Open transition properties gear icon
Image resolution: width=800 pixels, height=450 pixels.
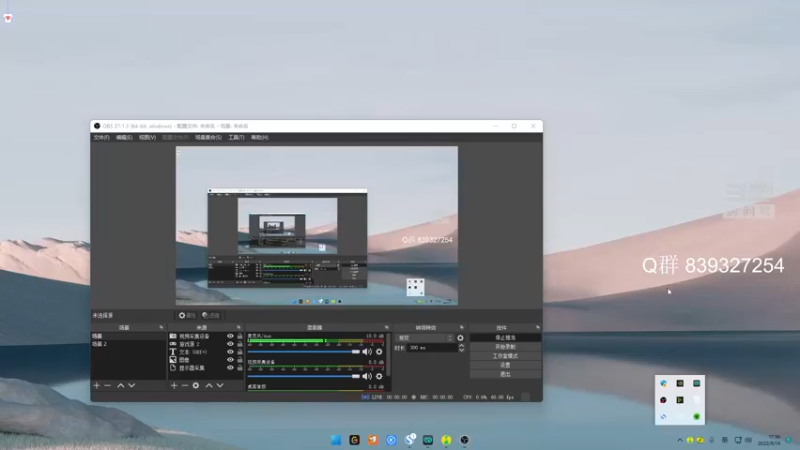[460, 338]
